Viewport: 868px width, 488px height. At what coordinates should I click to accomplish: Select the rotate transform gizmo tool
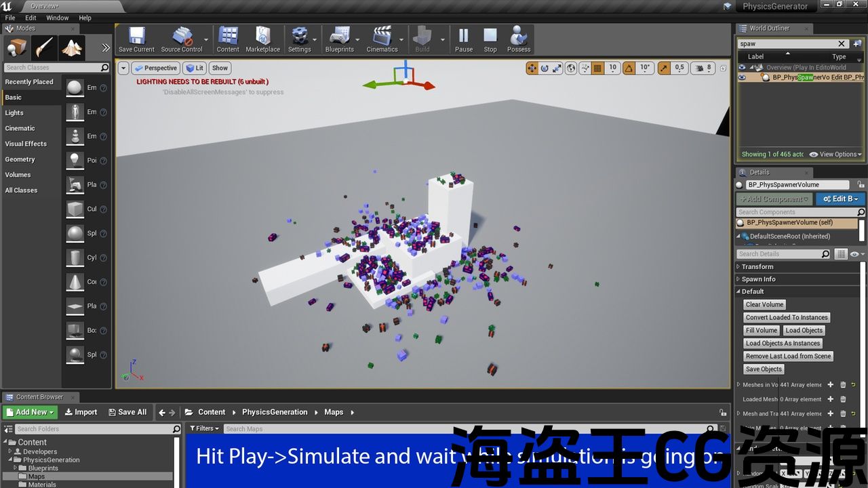pos(545,68)
